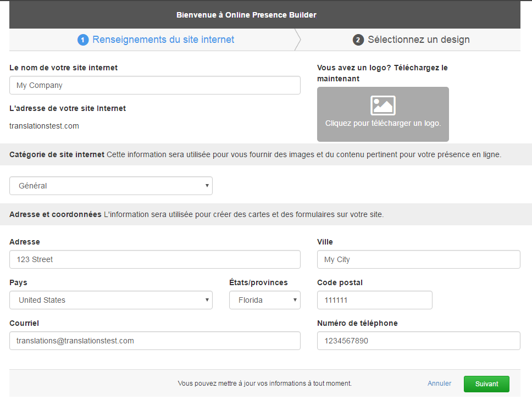Click the Numéro de téléphone field
The height and width of the screenshot is (411, 532).
coord(418,341)
